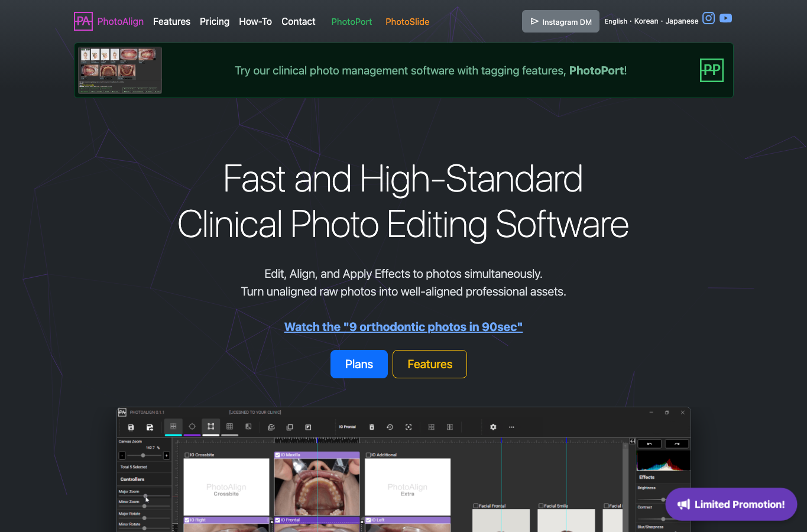Click the Save As icon in toolbar

pyautogui.click(x=150, y=427)
